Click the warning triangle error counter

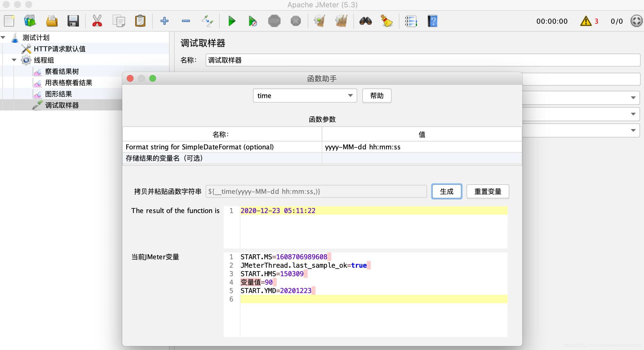(x=586, y=21)
